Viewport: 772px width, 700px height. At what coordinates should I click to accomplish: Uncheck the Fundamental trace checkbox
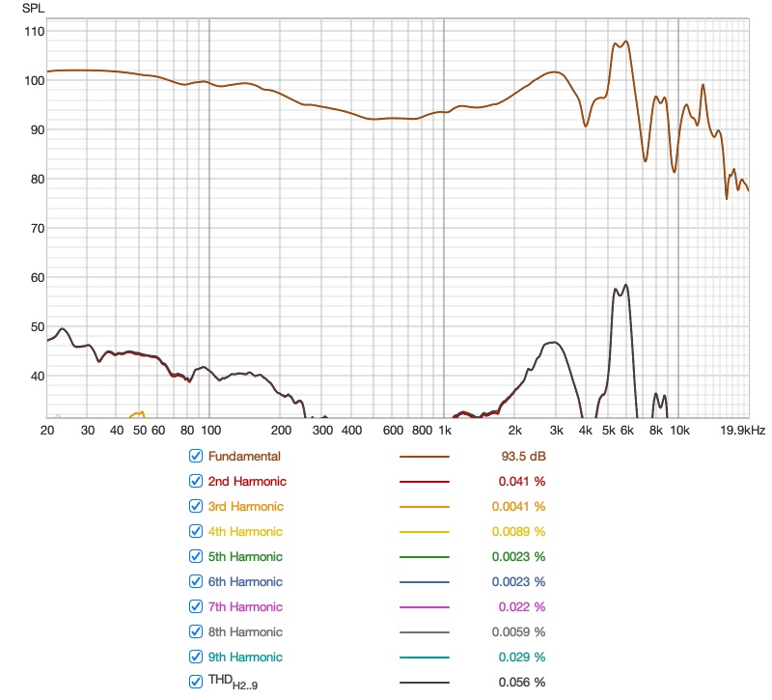pos(196,456)
